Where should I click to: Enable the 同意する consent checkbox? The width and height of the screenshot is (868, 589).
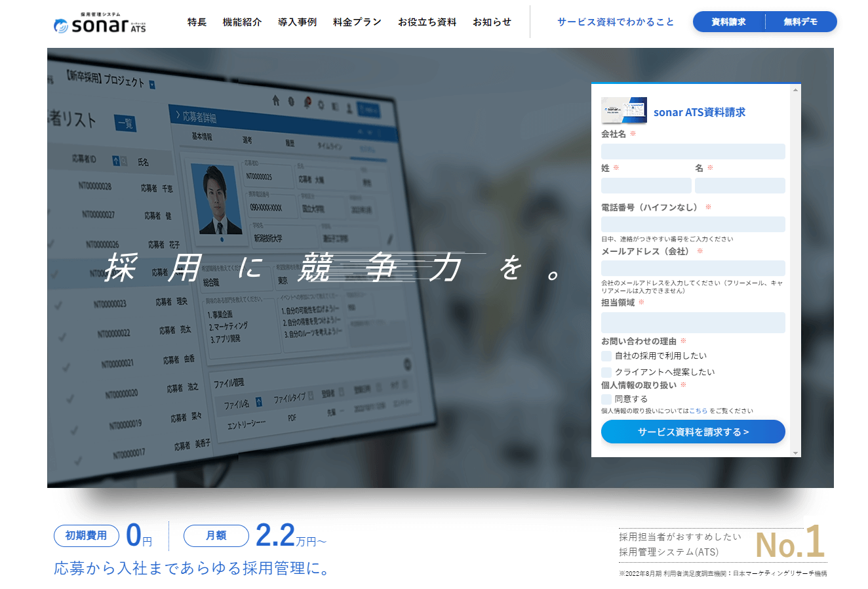pos(606,399)
